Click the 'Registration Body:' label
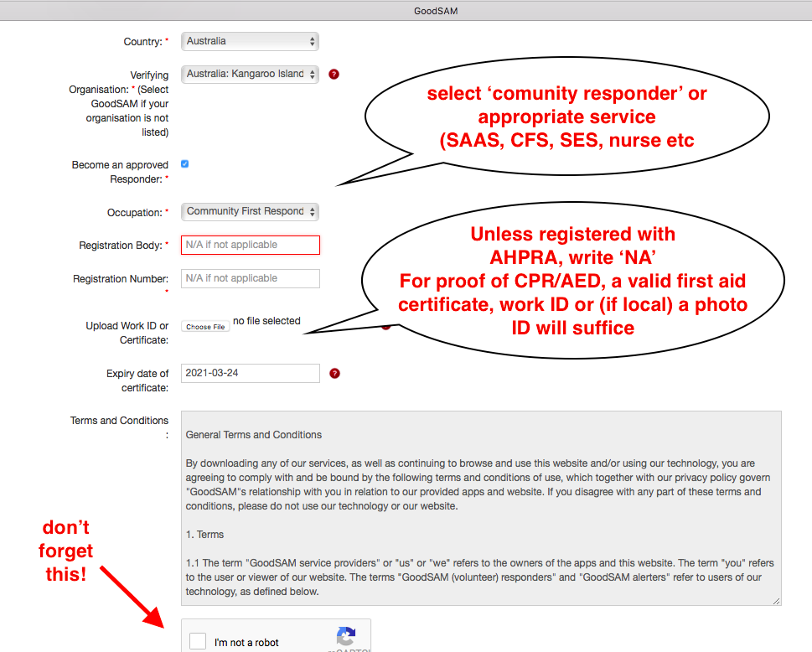812x652 pixels. point(124,245)
